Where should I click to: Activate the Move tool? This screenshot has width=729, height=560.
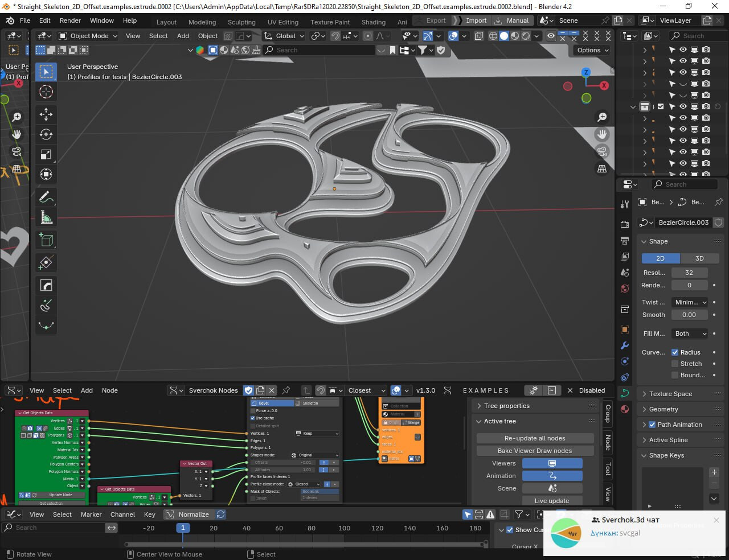point(46,114)
